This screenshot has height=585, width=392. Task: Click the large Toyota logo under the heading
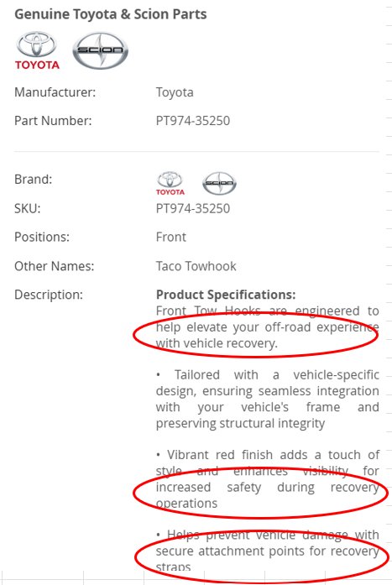(37, 50)
